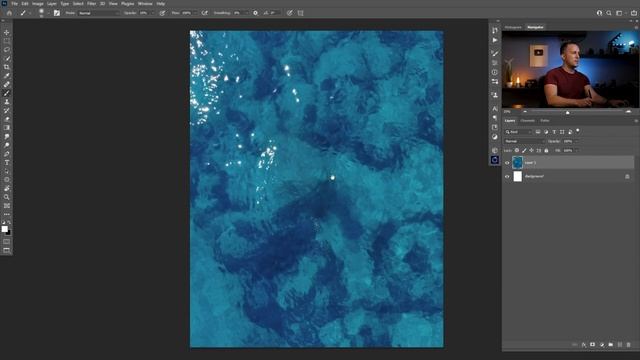The image size is (640, 360).
Task: Open the layer styles fx icon
Action: [584, 345]
